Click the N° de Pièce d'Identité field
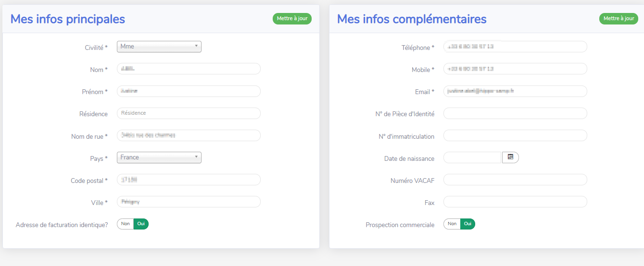This screenshot has width=644, height=266. coord(515,113)
